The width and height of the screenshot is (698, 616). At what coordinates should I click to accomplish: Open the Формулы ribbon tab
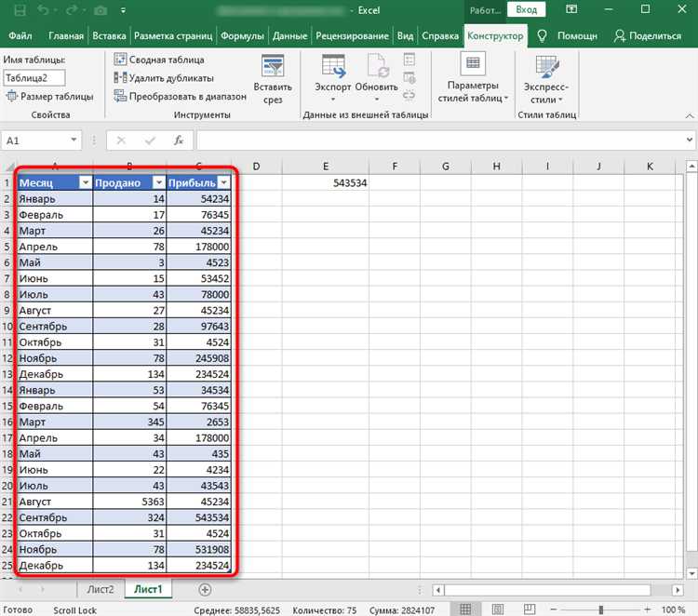[242, 36]
